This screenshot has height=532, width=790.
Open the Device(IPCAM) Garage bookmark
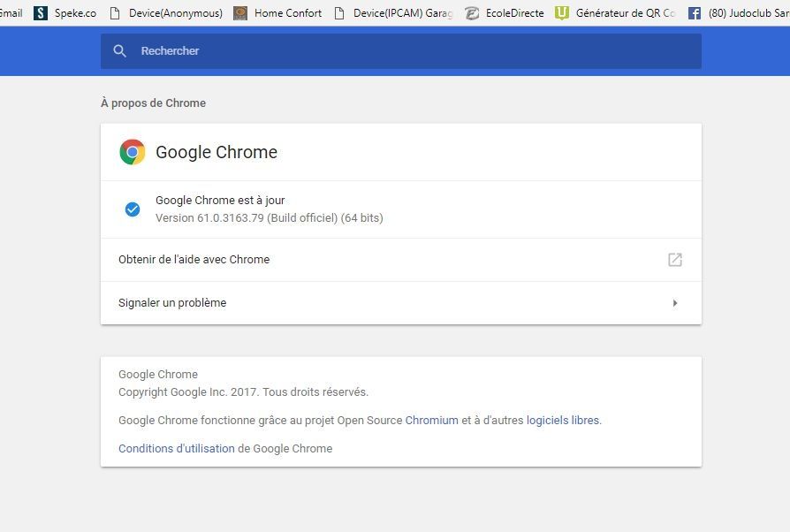394,13
